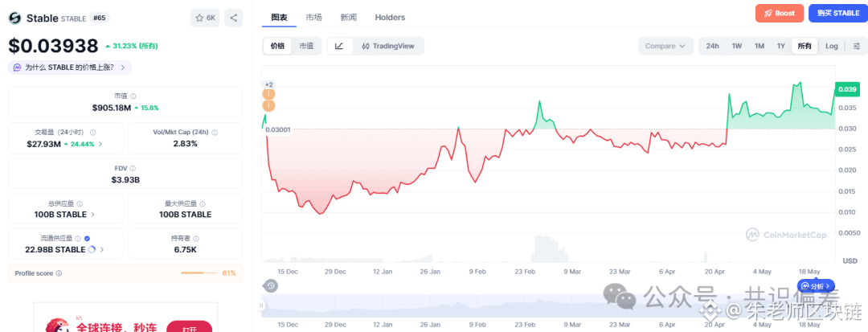Click the Stable coin logo icon
This screenshot has width=868, height=332.
click(14, 18)
